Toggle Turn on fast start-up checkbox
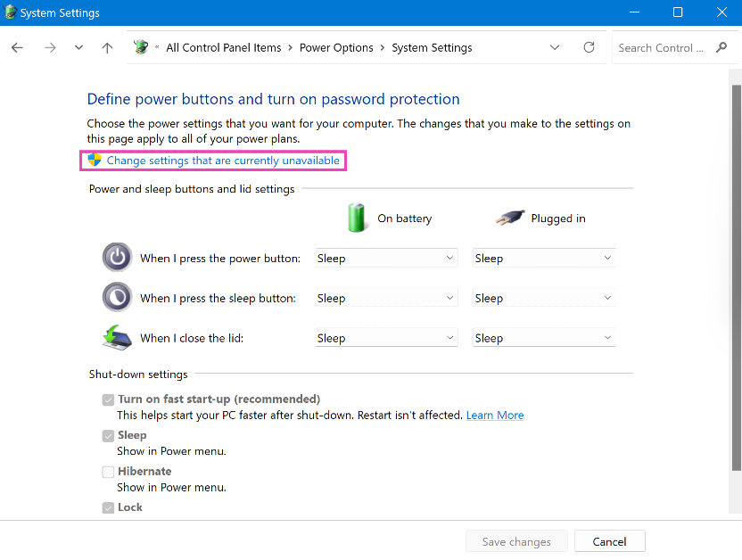The height and width of the screenshot is (560, 742). 108,399
